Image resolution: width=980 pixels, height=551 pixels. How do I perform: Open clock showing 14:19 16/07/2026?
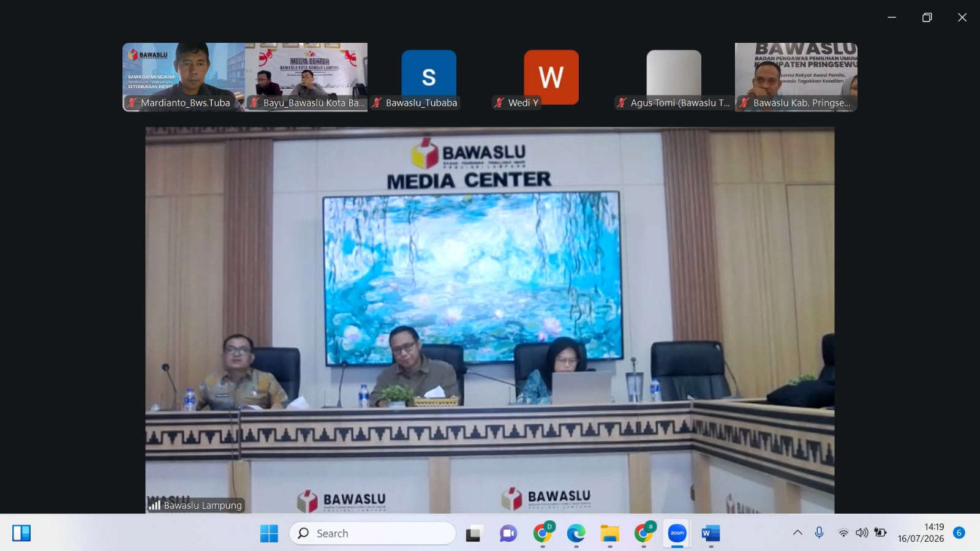[921, 533]
